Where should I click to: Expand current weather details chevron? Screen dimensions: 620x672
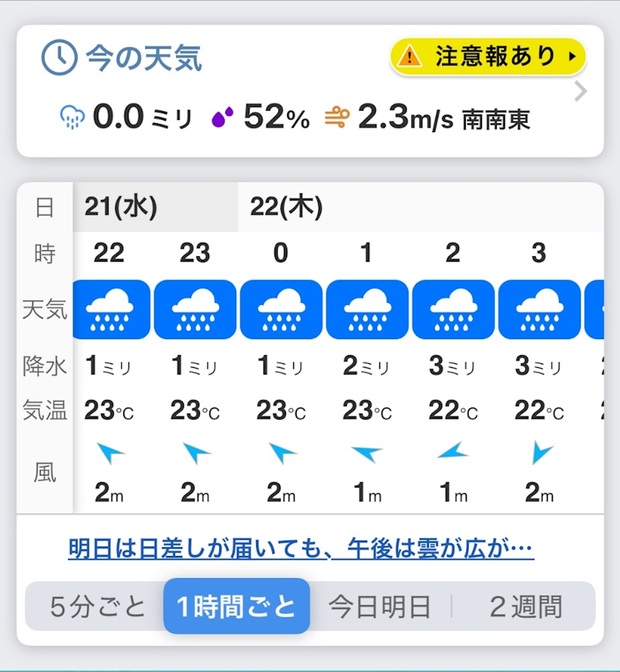(x=582, y=92)
